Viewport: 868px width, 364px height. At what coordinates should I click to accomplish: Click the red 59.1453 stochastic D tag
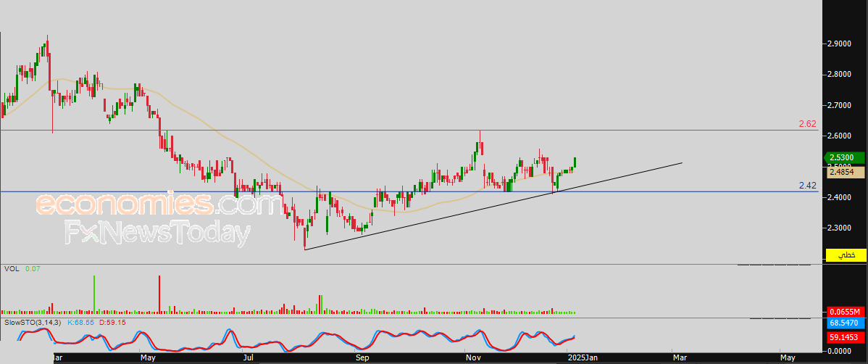[x=846, y=336]
